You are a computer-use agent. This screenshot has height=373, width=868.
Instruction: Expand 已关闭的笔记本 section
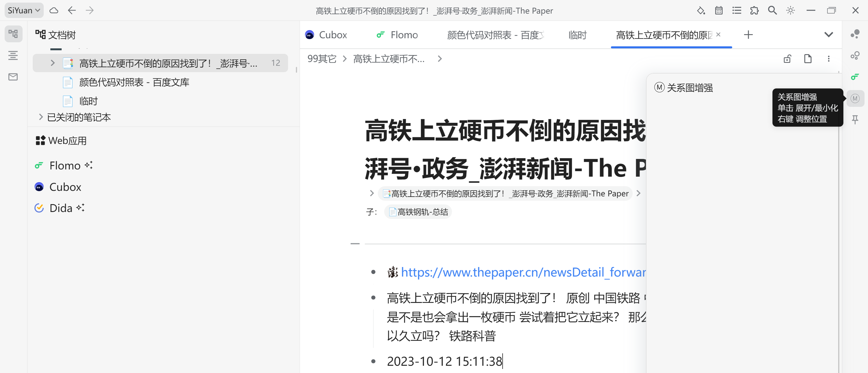(x=41, y=117)
